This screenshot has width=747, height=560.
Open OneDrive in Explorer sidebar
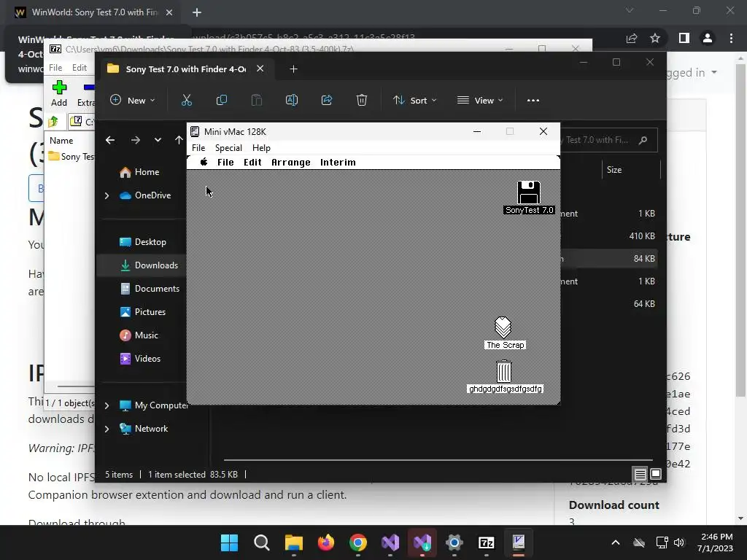(145, 195)
